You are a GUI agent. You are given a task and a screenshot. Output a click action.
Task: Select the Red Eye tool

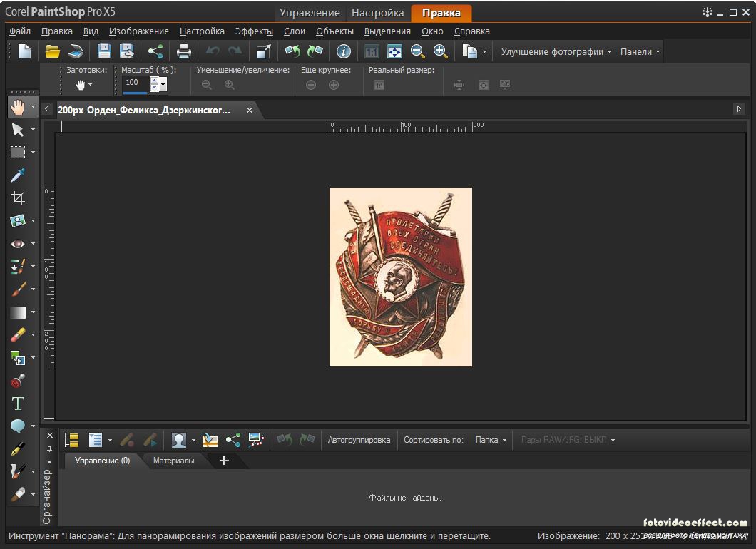pos(18,243)
